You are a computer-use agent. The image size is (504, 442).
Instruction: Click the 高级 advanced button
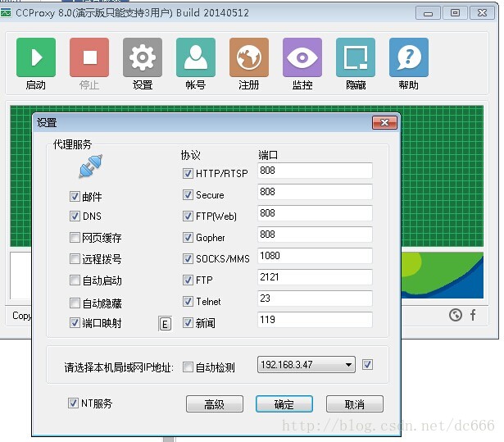point(215,404)
